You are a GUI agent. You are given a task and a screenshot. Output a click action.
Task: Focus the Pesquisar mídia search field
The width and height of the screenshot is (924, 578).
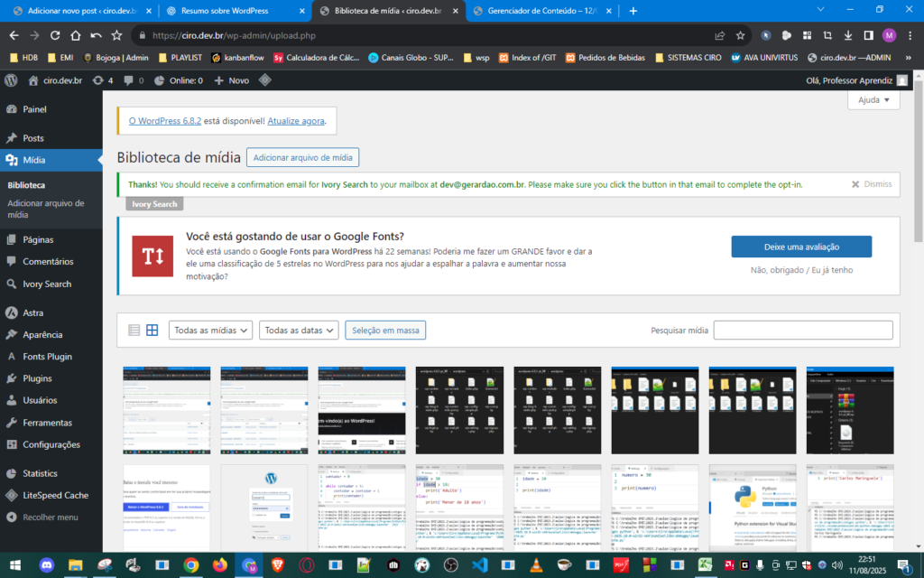tap(802, 331)
